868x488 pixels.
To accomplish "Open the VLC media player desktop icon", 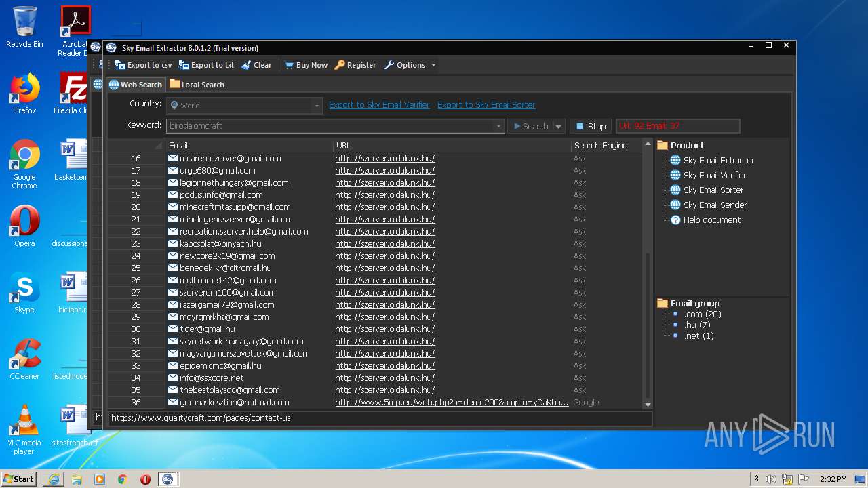I will (24, 430).
